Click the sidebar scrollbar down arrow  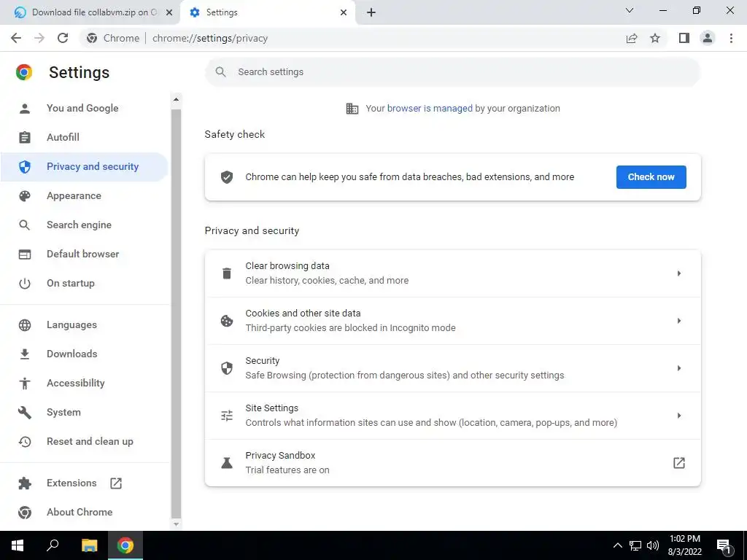176,524
